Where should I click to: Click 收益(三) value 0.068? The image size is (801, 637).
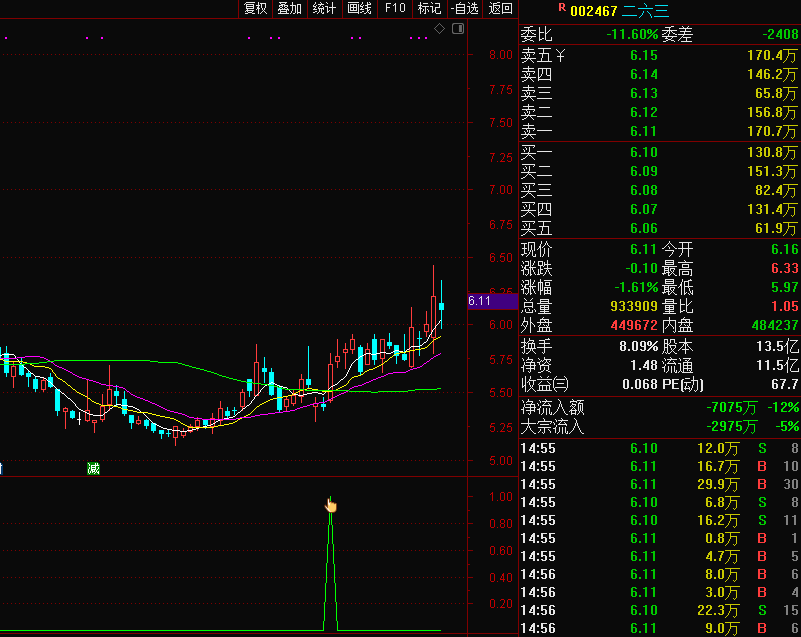click(x=640, y=384)
